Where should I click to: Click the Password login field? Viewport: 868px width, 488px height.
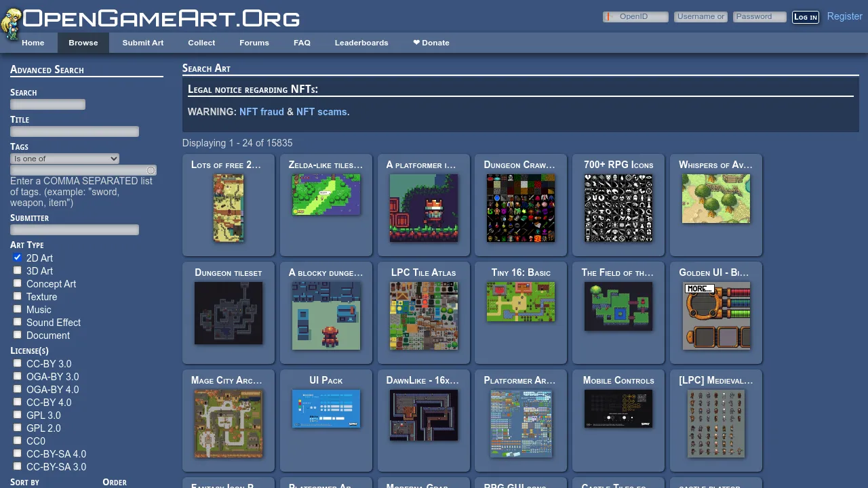pos(759,16)
